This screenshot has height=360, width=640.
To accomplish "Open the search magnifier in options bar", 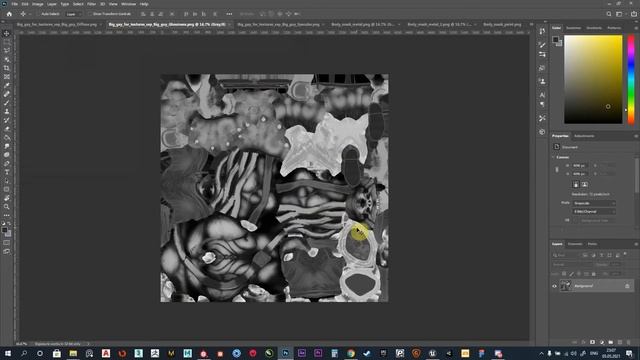I will (609, 14).
